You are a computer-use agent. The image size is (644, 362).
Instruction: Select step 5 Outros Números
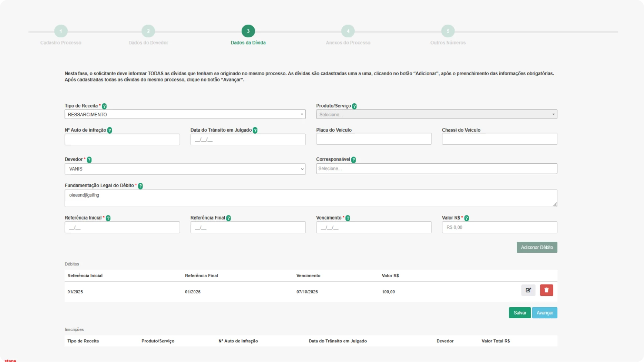pos(448,31)
